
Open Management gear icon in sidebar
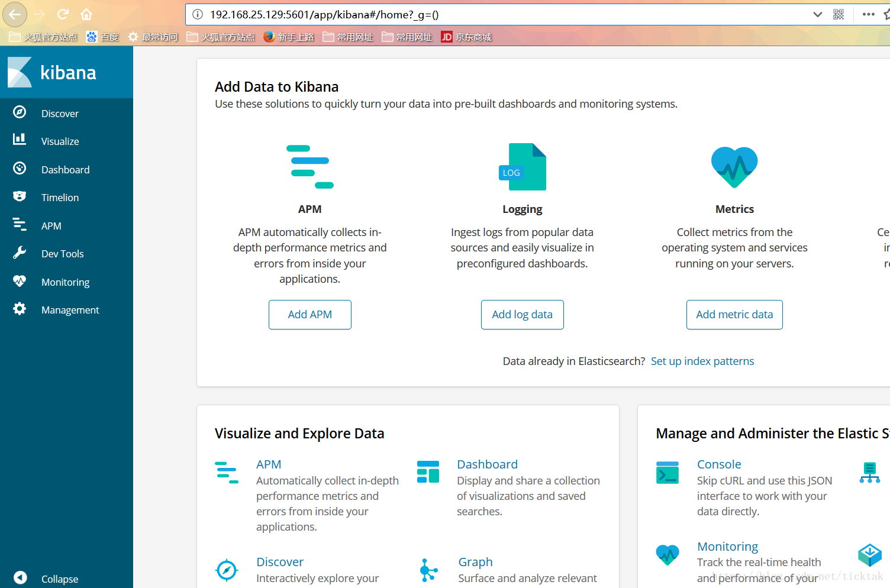point(20,309)
